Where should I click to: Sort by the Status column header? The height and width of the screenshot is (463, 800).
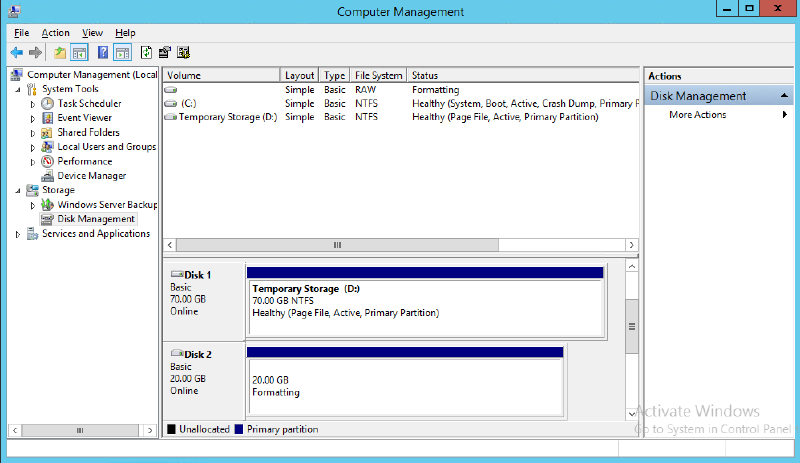523,75
